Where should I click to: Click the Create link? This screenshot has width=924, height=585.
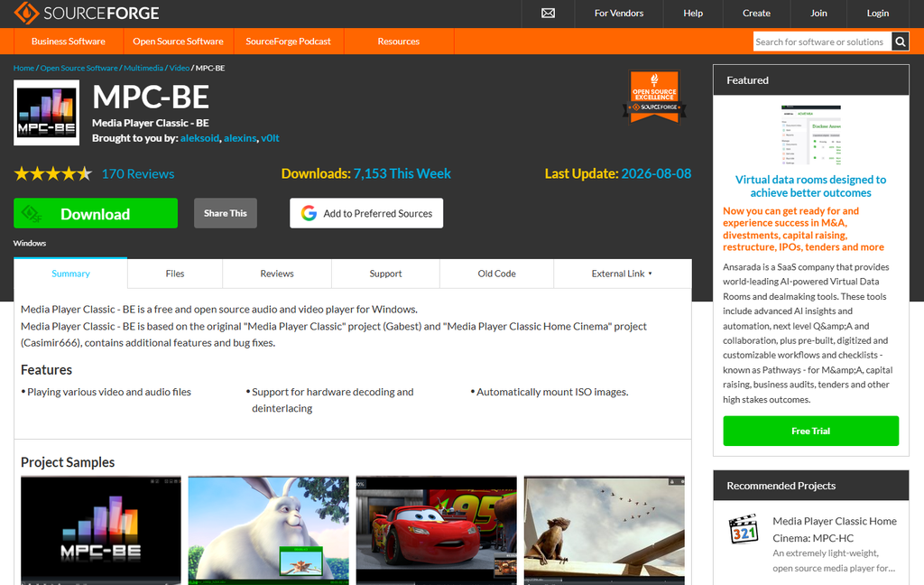click(756, 13)
